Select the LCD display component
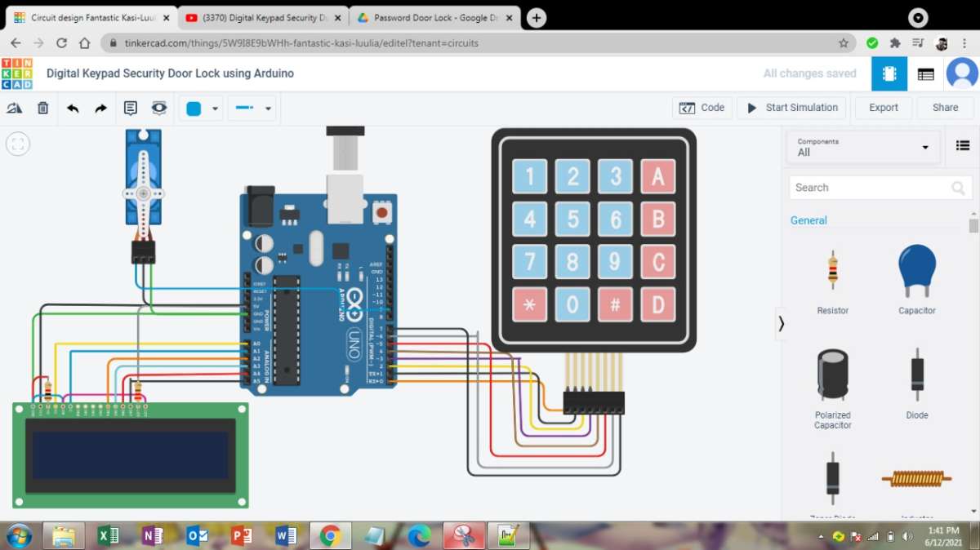The image size is (980, 550). coord(131,455)
